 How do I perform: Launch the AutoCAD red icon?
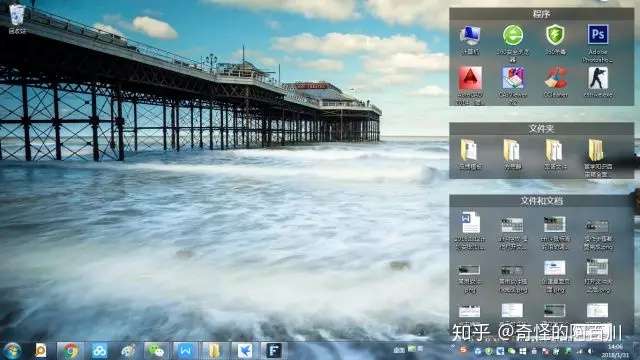click(470, 78)
